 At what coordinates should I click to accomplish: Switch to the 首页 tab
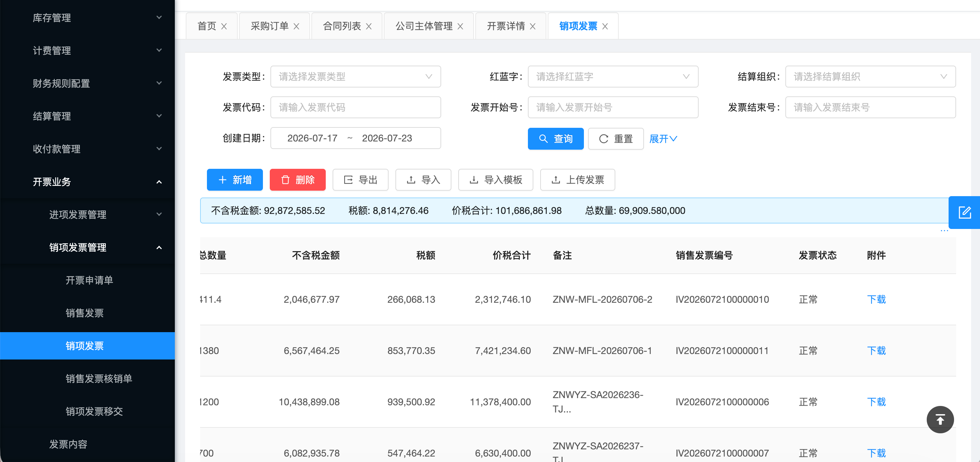tap(207, 26)
